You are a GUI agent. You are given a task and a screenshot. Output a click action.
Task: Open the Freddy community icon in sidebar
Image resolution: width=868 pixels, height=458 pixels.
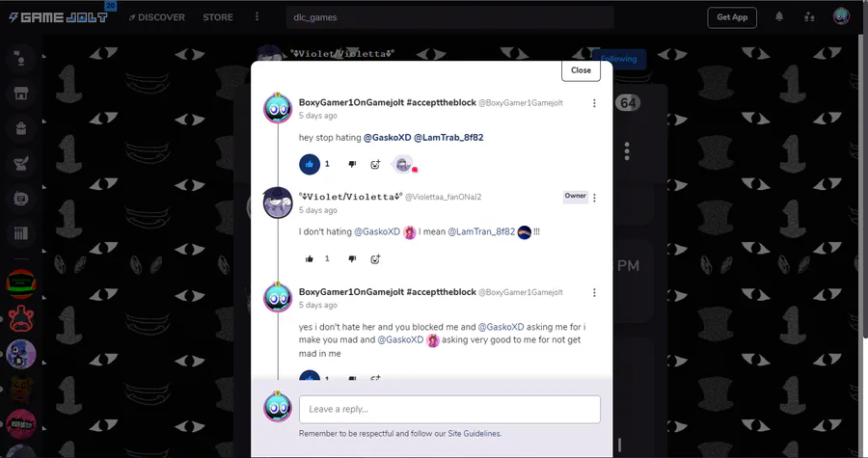coord(21,389)
